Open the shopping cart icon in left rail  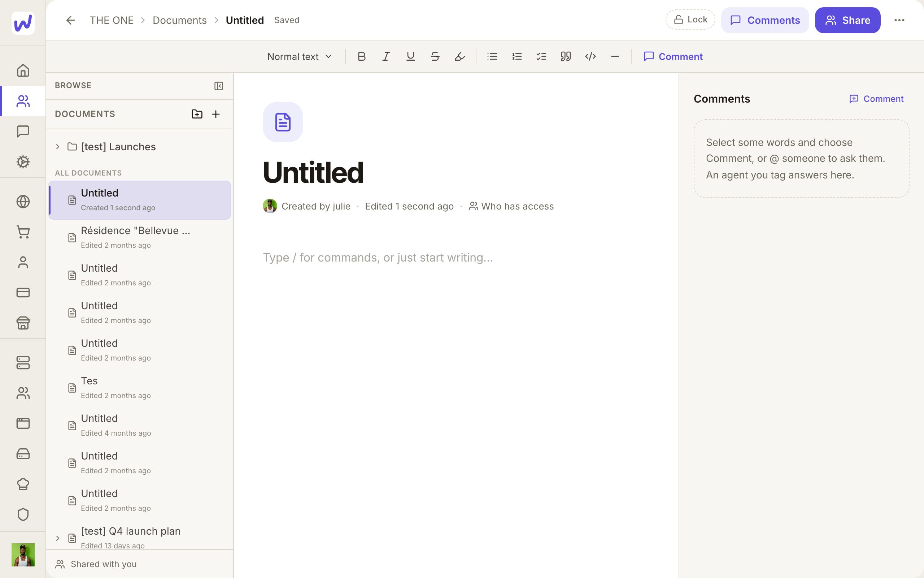click(23, 232)
